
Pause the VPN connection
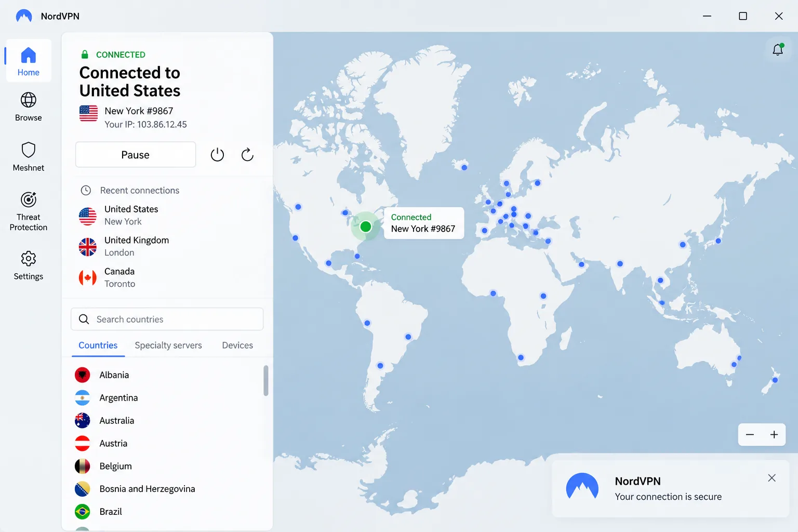click(x=136, y=154)
